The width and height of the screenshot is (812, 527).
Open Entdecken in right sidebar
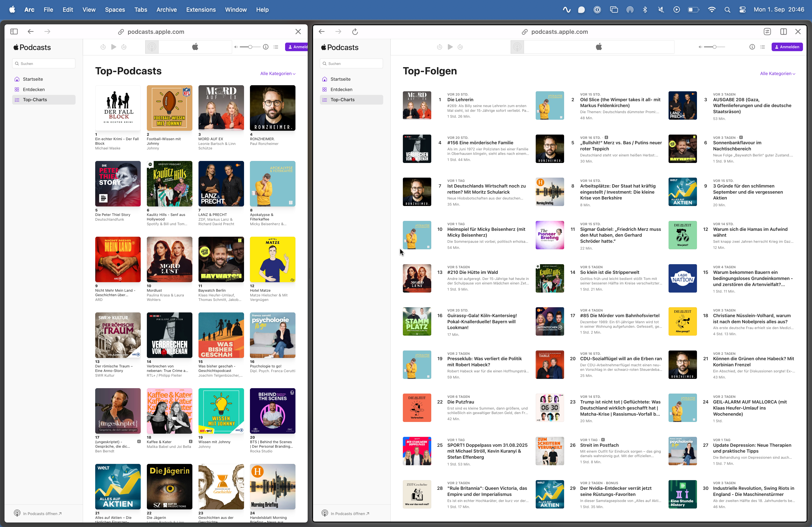[x=351, y=89]
